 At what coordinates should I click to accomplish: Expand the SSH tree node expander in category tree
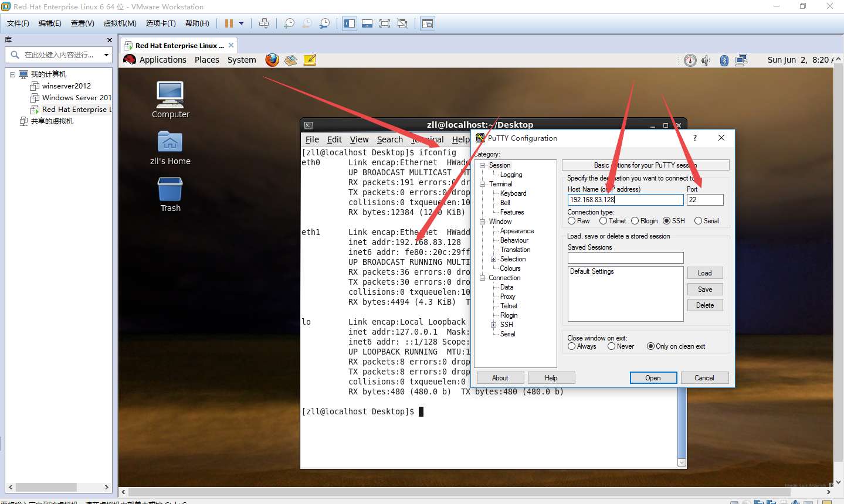(x=494, y=325)
